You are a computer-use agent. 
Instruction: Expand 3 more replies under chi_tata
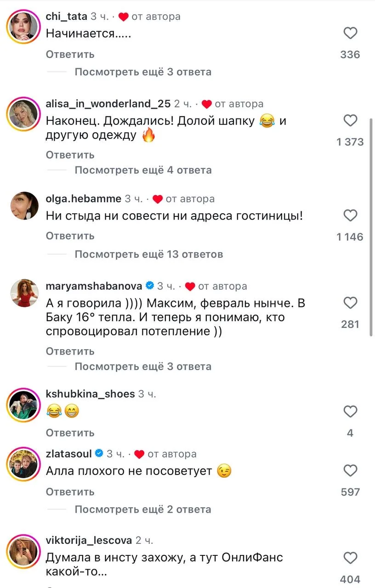tap(143, 72)
